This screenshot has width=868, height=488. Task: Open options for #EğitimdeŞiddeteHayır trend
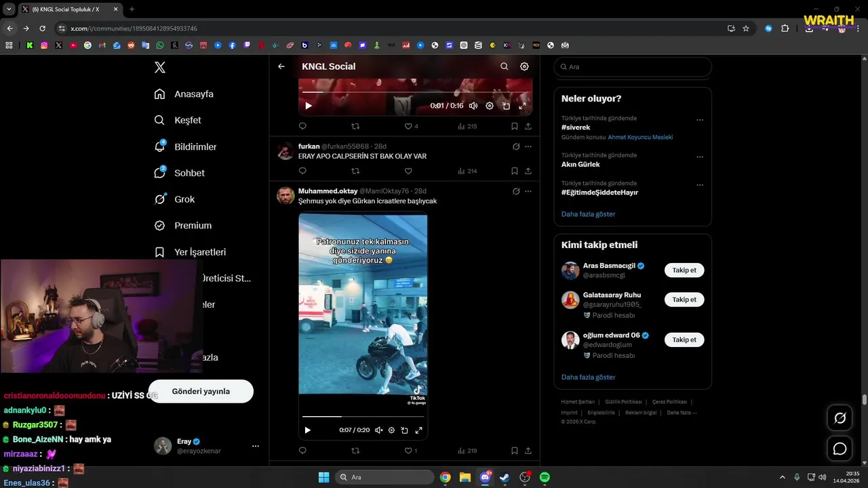(x=700, y=185)
